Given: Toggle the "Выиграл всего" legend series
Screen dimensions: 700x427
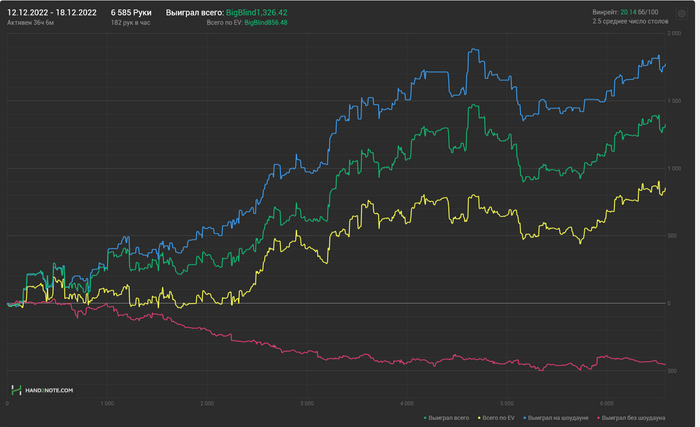Looking at the screenshot, I should (446, 418).
